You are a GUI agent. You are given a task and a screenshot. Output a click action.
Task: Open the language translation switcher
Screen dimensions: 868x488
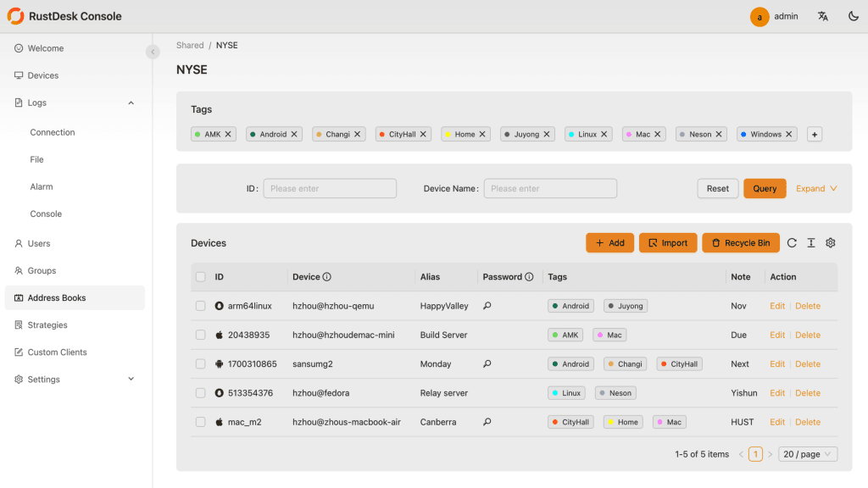[x=822, y=17]
